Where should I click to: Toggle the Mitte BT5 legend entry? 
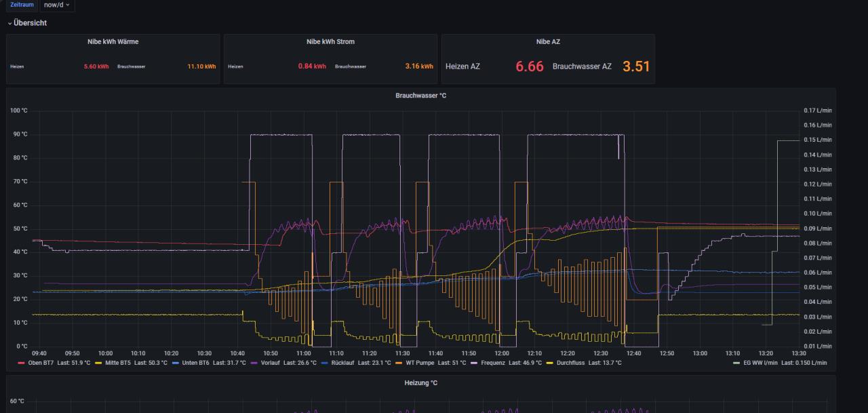tap(117, 363)
